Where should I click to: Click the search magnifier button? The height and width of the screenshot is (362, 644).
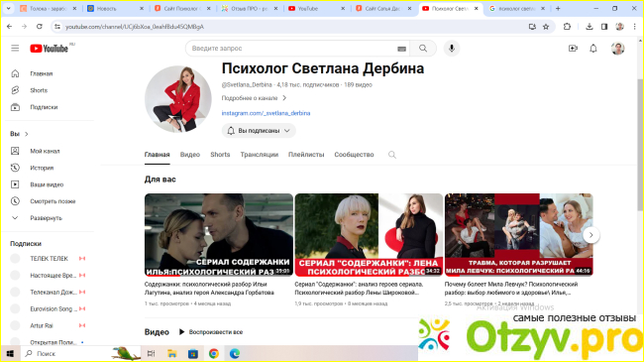tap(423, 49)
